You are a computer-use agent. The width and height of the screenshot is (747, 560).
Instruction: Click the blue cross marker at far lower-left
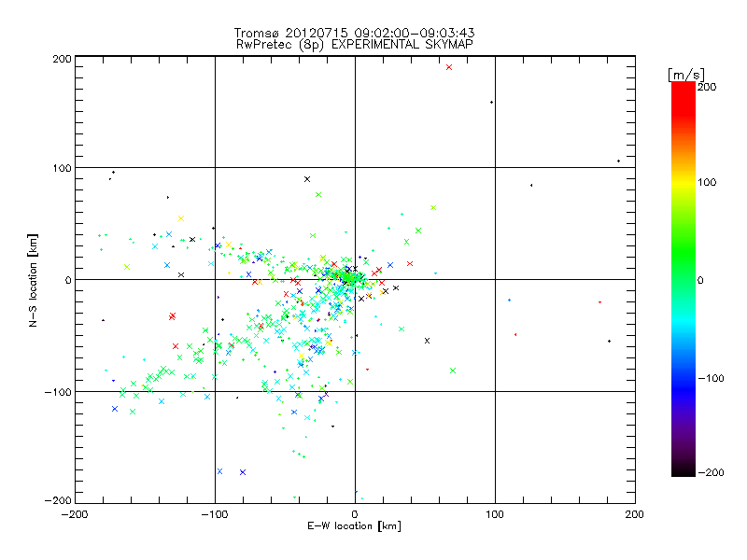114,409
